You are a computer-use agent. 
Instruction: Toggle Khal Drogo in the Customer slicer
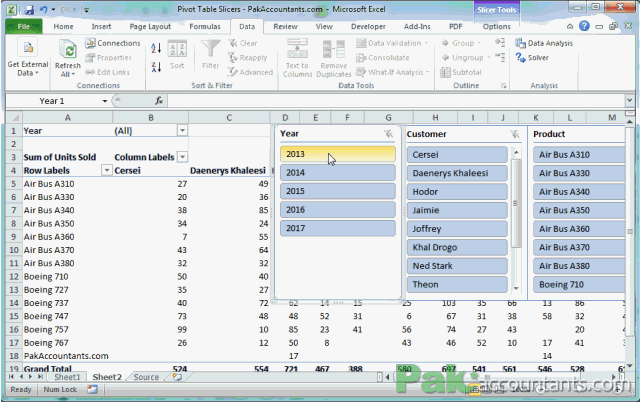coord(457,247)
